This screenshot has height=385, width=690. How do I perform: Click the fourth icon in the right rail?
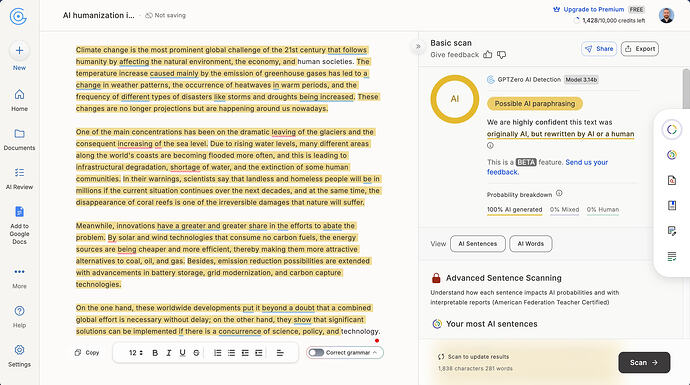tap(672, 205)
